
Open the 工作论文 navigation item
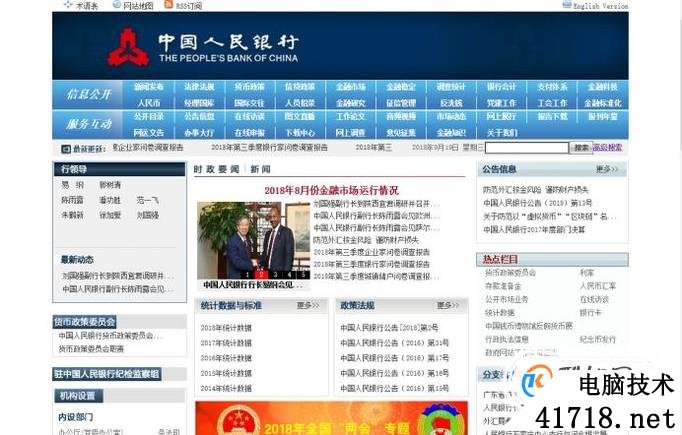pyautogui.click(x=351, y=116)
